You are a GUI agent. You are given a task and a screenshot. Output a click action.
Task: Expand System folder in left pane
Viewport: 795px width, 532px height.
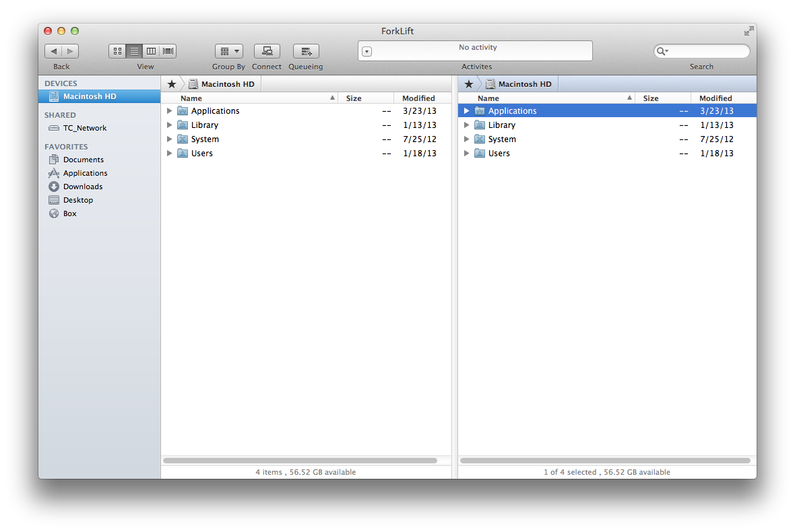pyautogui.click(x=169, y=139)
